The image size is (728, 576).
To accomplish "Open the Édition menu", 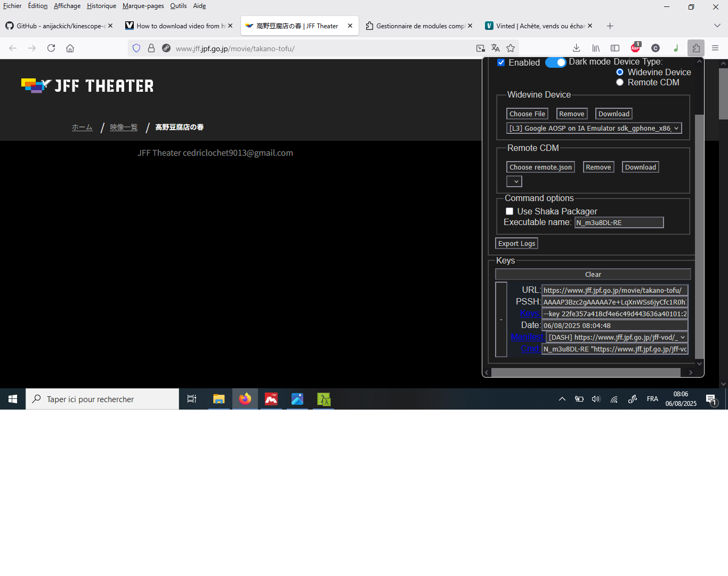I will pos(38,6).
